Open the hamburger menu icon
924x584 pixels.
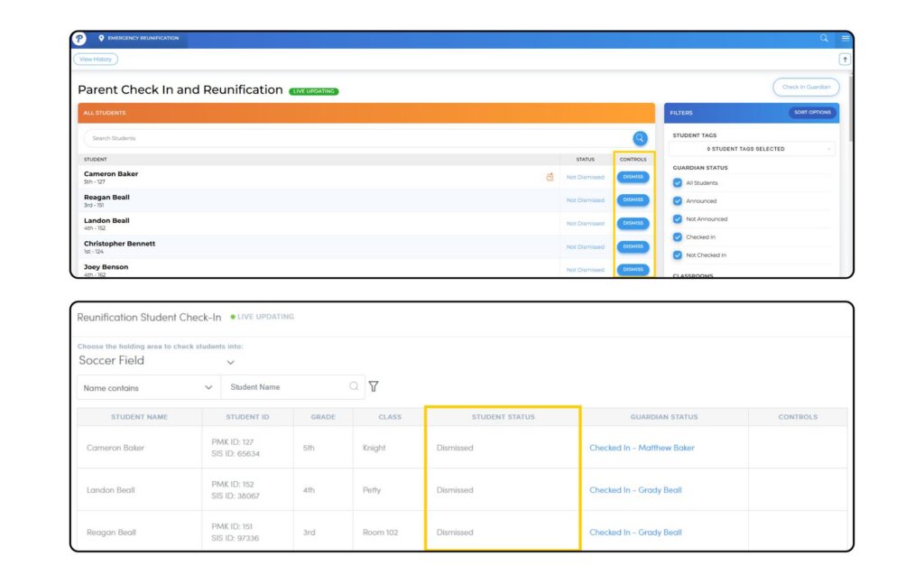[845, 39]
